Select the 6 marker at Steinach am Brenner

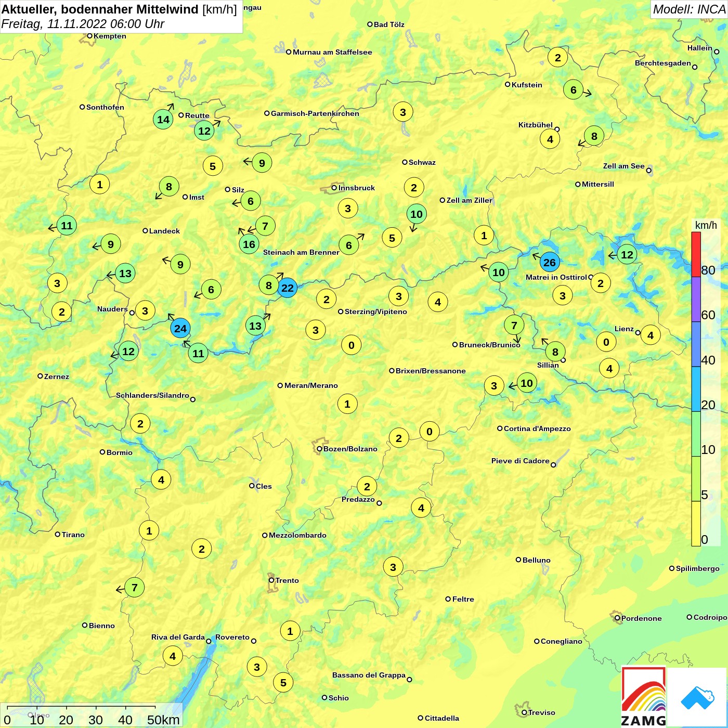(349, 245)
